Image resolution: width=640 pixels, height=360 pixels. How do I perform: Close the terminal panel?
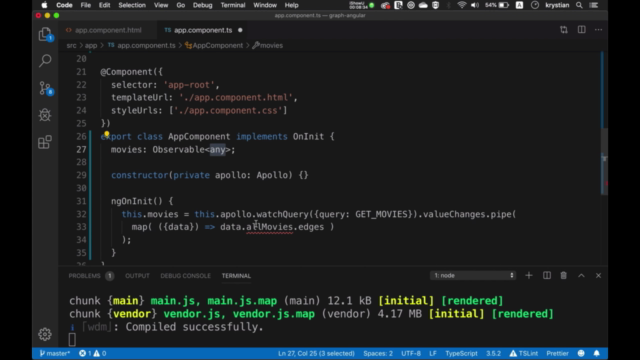(598, 276)
